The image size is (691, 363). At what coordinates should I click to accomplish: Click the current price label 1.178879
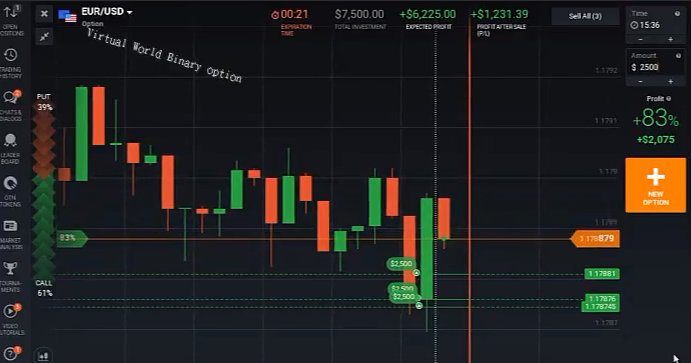coord(595,238)
